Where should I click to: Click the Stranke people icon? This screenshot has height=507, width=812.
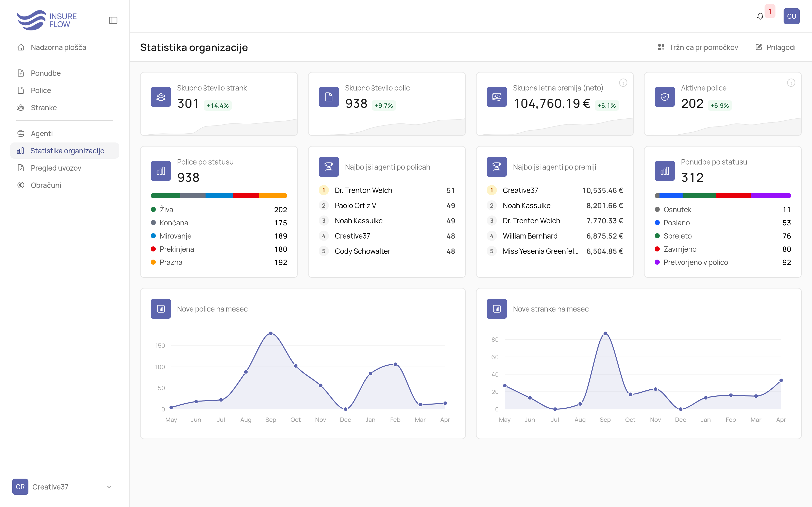coord(21,108)
